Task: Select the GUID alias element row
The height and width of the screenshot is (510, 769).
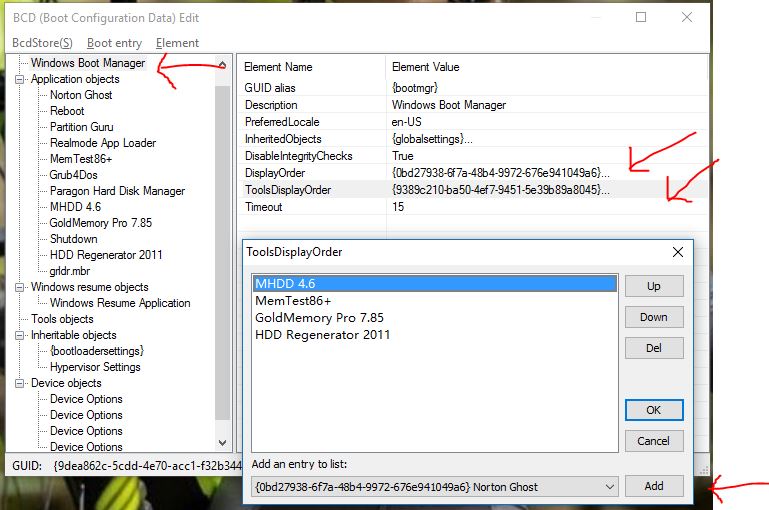Action: [473, 88]
